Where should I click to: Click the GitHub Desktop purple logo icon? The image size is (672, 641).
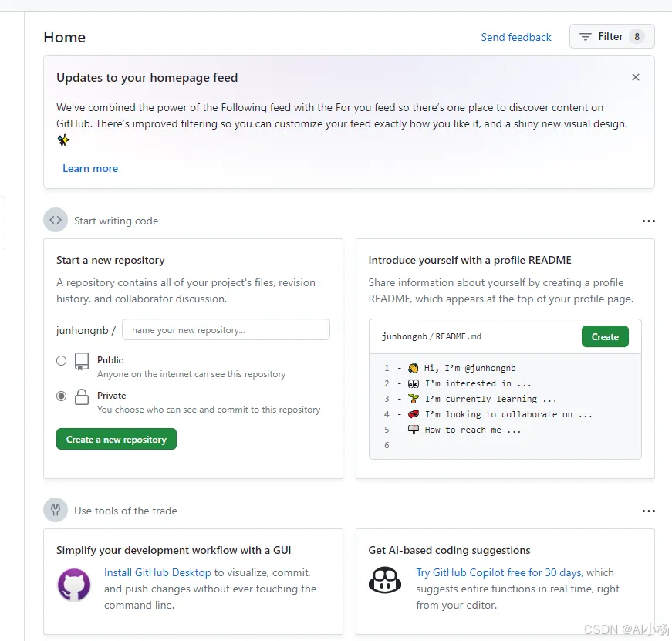(x=74, y=585)
